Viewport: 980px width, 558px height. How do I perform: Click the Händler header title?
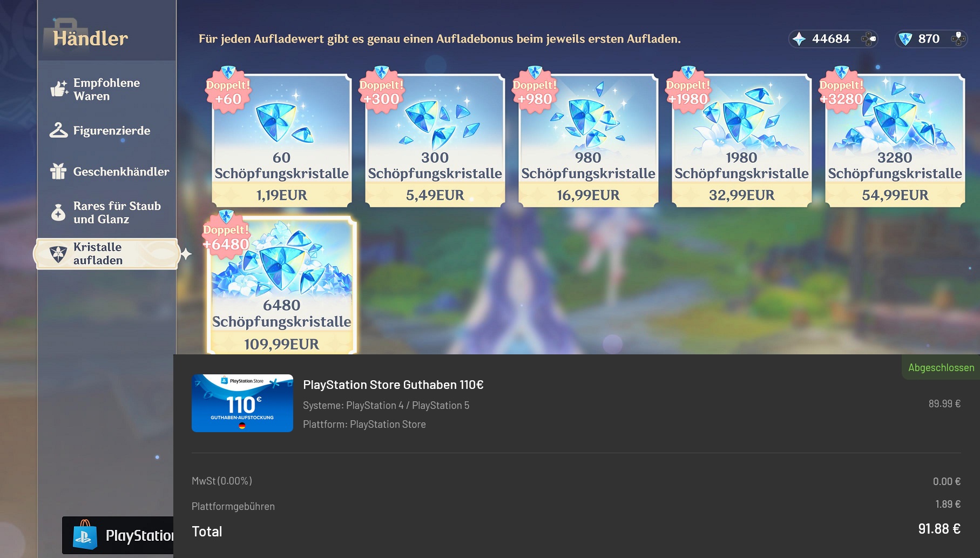click(x=90, y=38)
